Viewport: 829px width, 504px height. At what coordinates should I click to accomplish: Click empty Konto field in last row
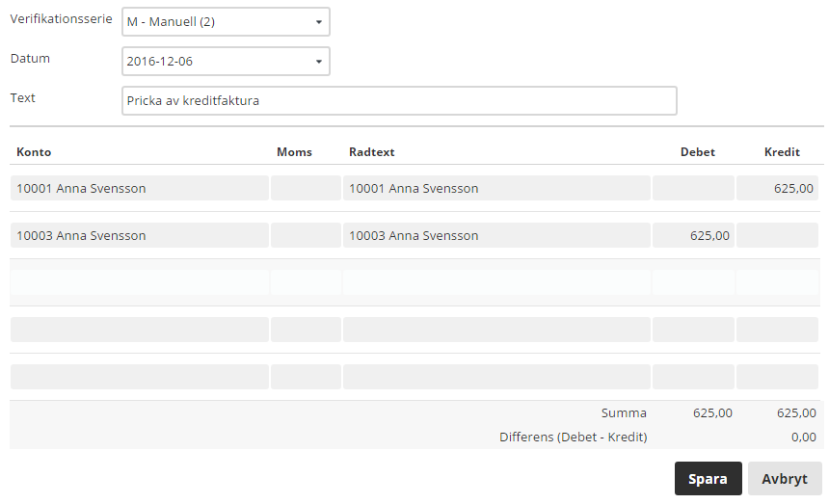click(140, 377)
